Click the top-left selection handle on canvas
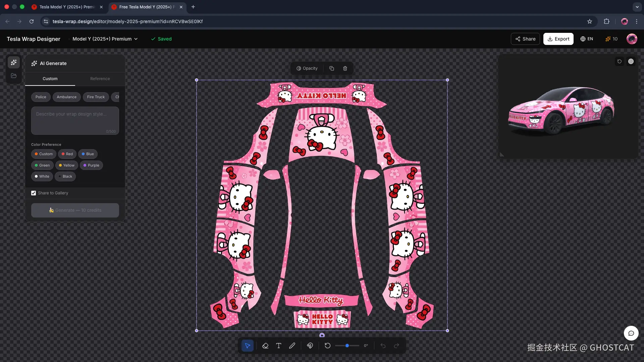The width and height of the screenshot is (644, 362). 197,80
